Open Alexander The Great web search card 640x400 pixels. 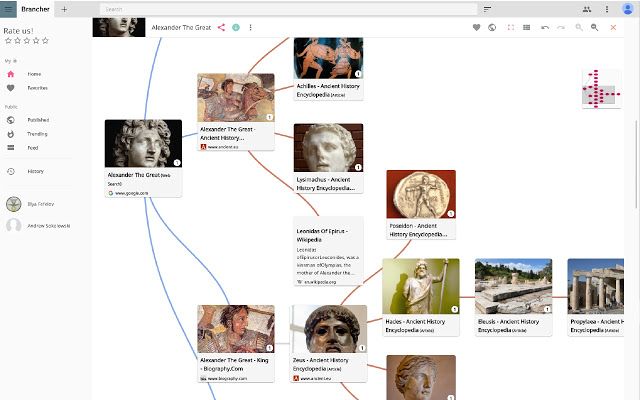click(x=143, y=158)
